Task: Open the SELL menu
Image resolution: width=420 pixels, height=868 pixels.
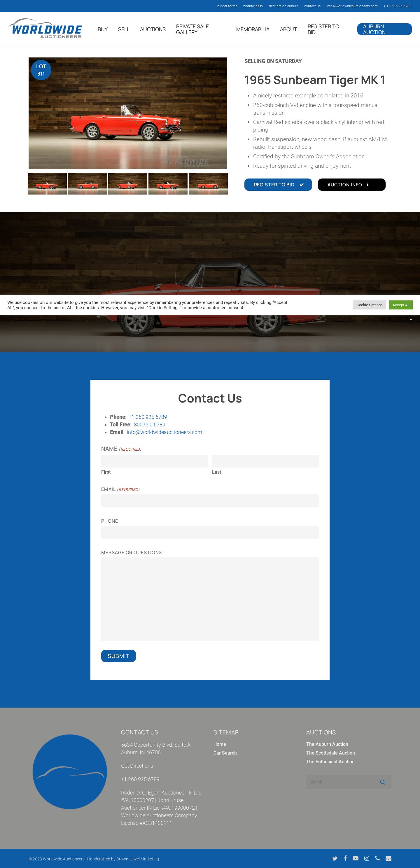Action: [124, 29]
